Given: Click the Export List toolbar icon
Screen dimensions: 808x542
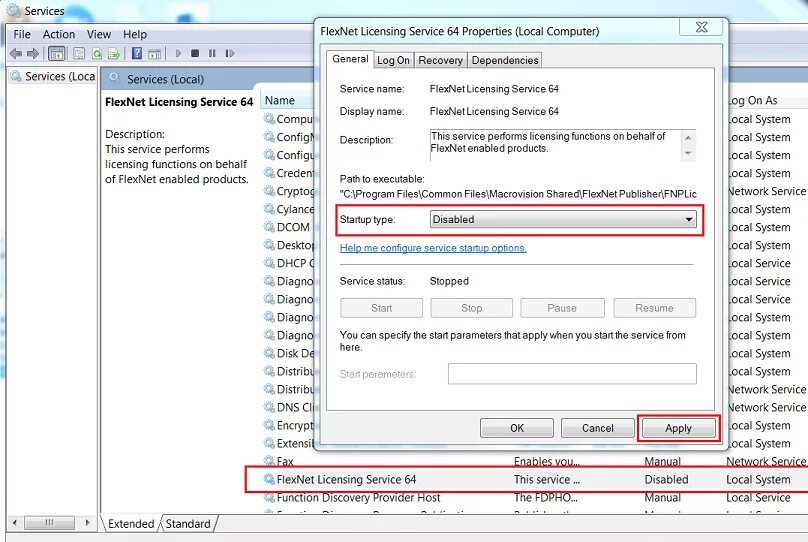Looking at the screenshot, I should click(x=114, y=53).
